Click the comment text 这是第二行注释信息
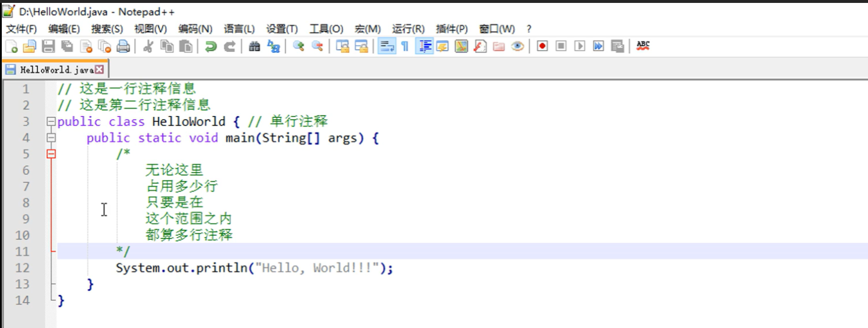This screenshot has height=328, width=868. 145,105
